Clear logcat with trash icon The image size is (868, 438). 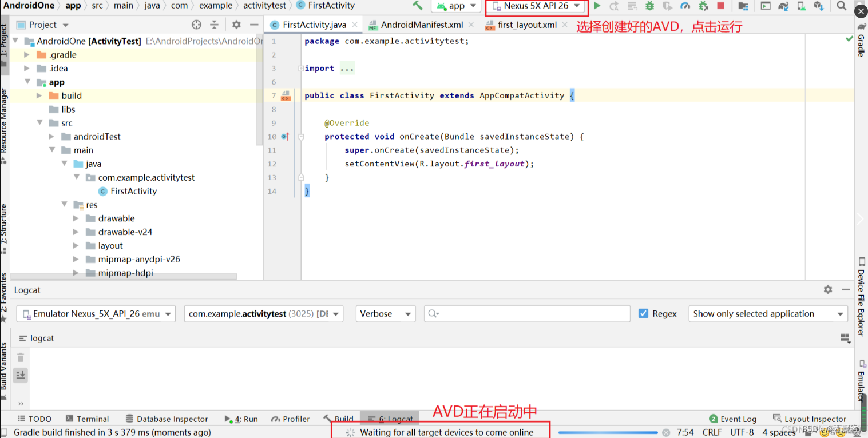click(21, 357)
